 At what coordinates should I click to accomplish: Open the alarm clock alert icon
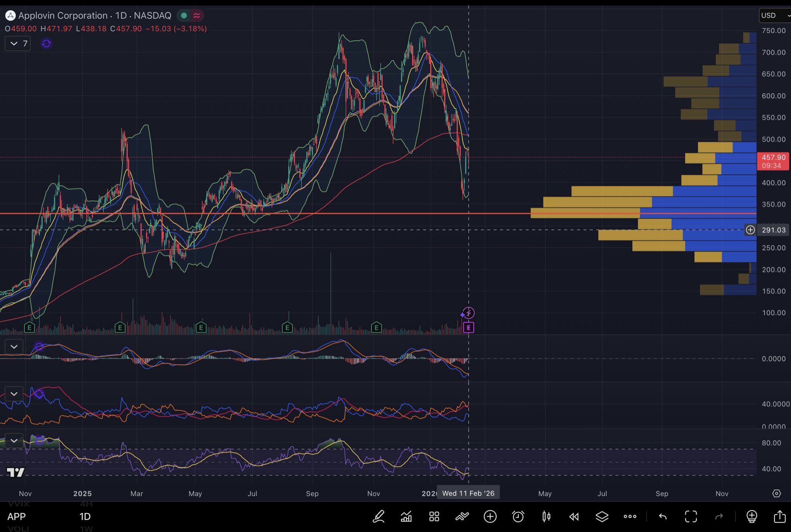point(518,516)
